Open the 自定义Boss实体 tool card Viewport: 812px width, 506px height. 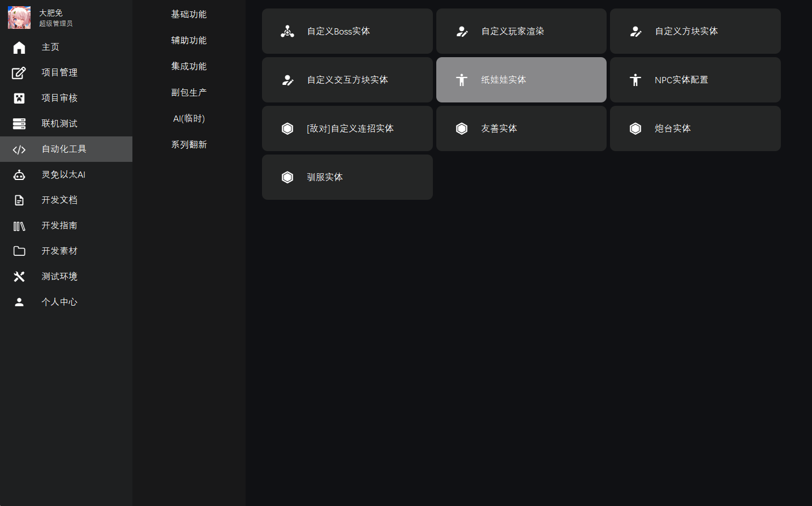[x=347, y=32]
